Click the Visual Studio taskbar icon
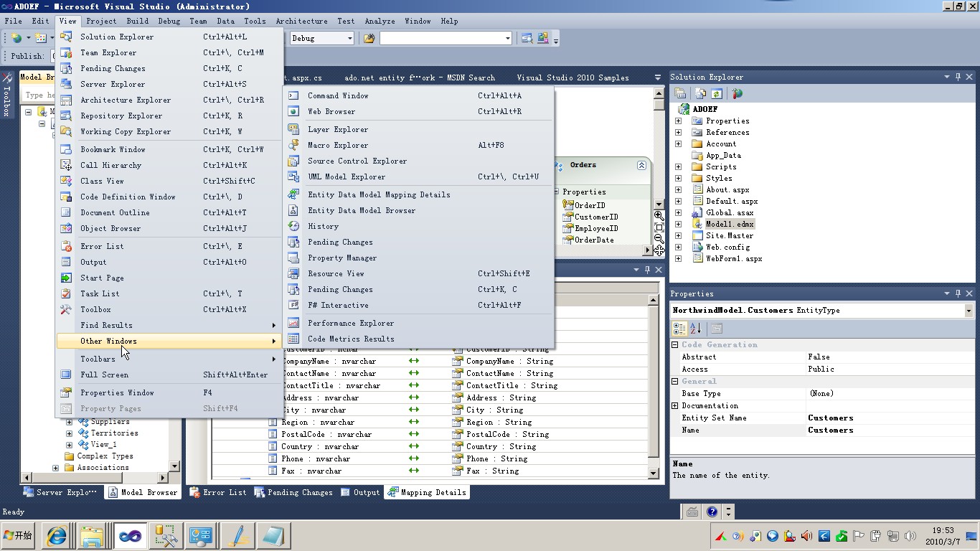Viewport: 980px width, 551px height. point(131,536)
